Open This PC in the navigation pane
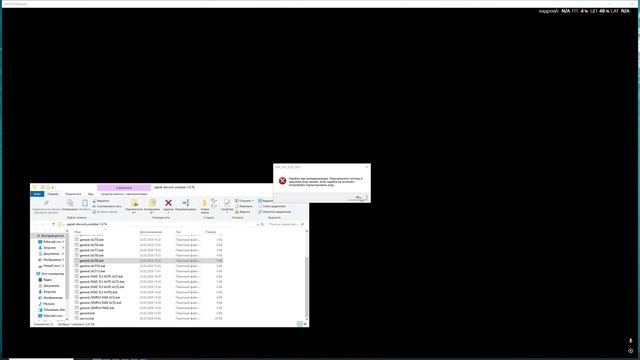Viewport: 640px width, 360px height. (x=52, y=273)
